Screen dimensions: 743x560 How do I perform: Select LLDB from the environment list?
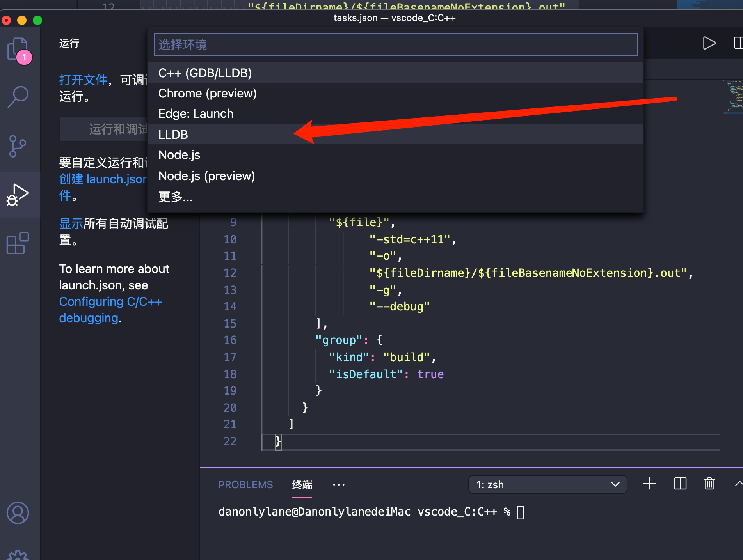(x=173, y=134)
